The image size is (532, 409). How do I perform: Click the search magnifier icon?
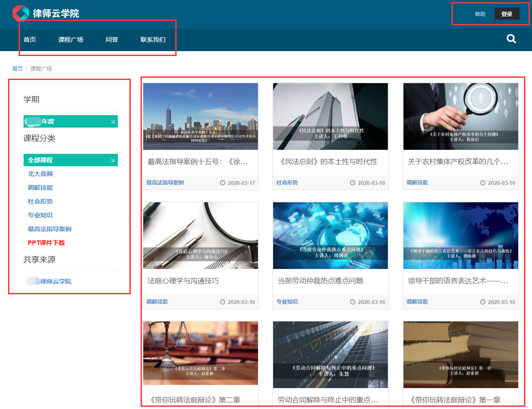click(511, 39)
